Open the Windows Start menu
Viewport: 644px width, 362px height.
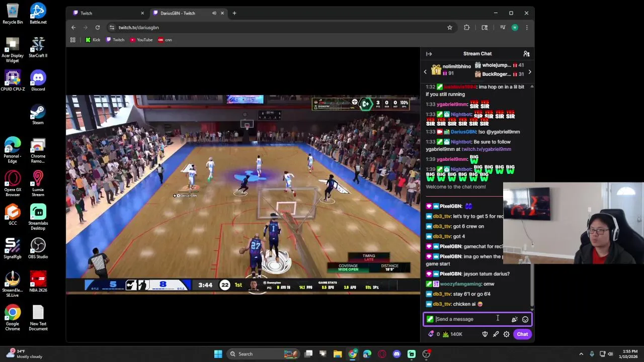pyautogui.click(x=218, y=354)
